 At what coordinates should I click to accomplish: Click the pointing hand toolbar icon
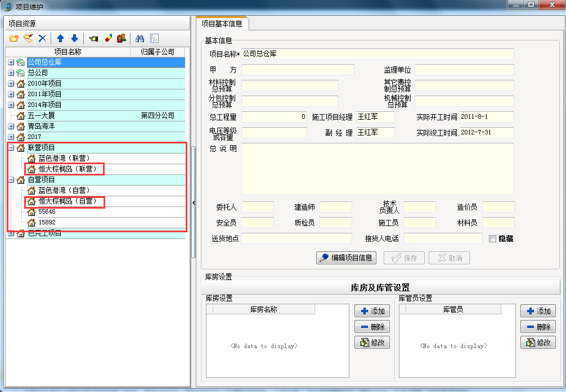(93, 38)
